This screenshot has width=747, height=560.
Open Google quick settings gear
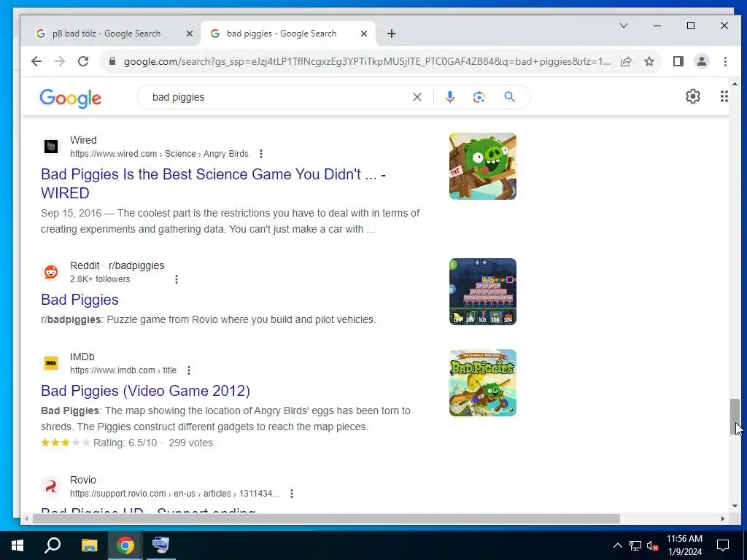click(693, 97)
